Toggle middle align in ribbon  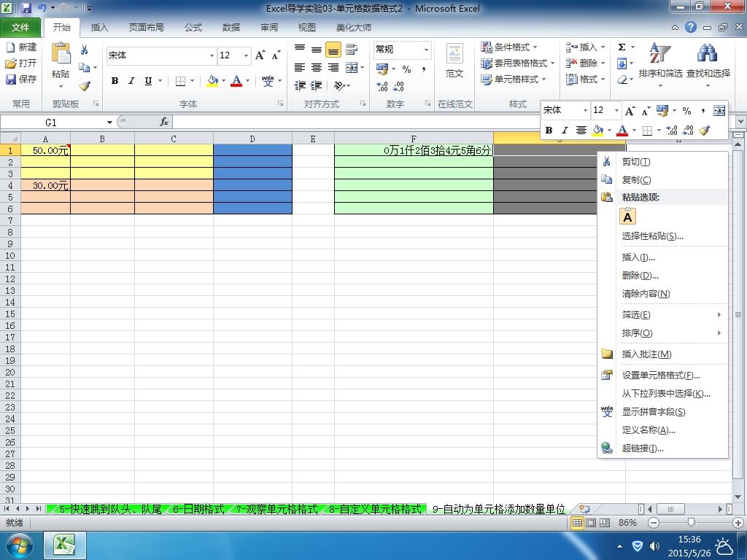pos(317,49)
